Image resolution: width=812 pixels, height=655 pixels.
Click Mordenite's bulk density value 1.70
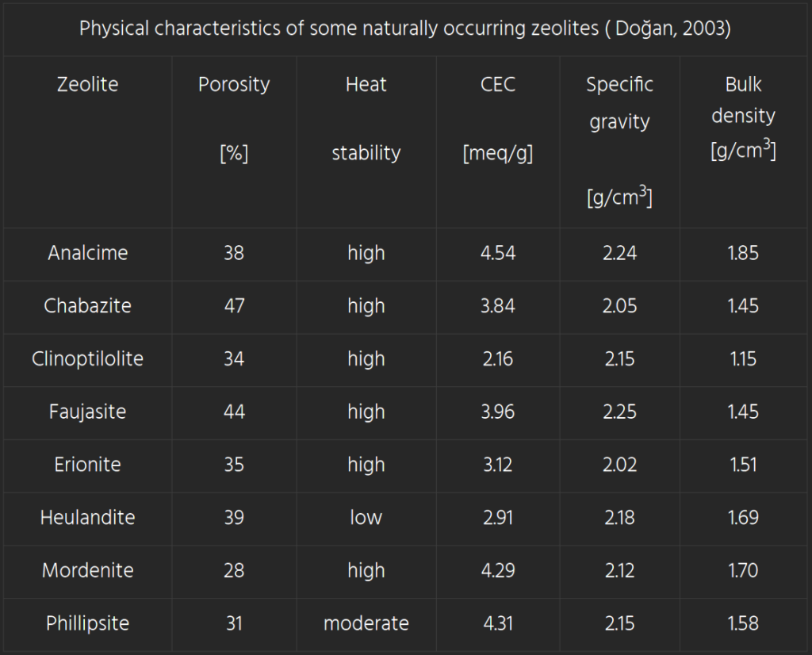[x=743, y=570]
